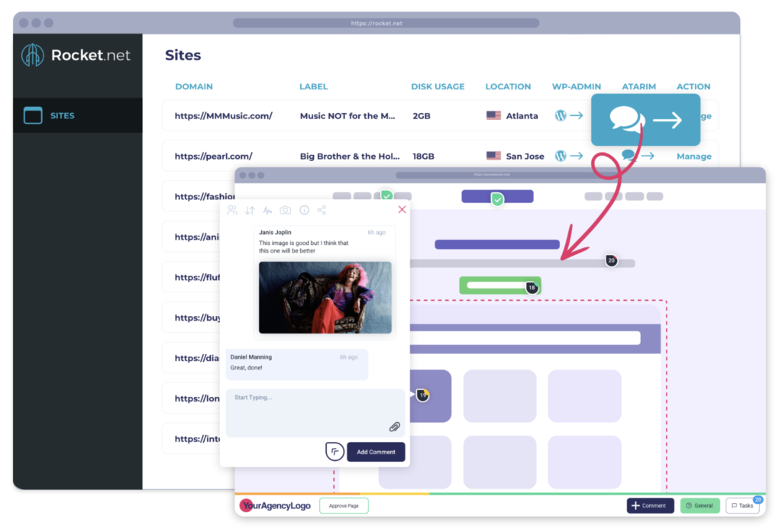The image size is (782, 532).
Task: Click the sort arrows icon in comment panel
Action: tap(250, 211)
